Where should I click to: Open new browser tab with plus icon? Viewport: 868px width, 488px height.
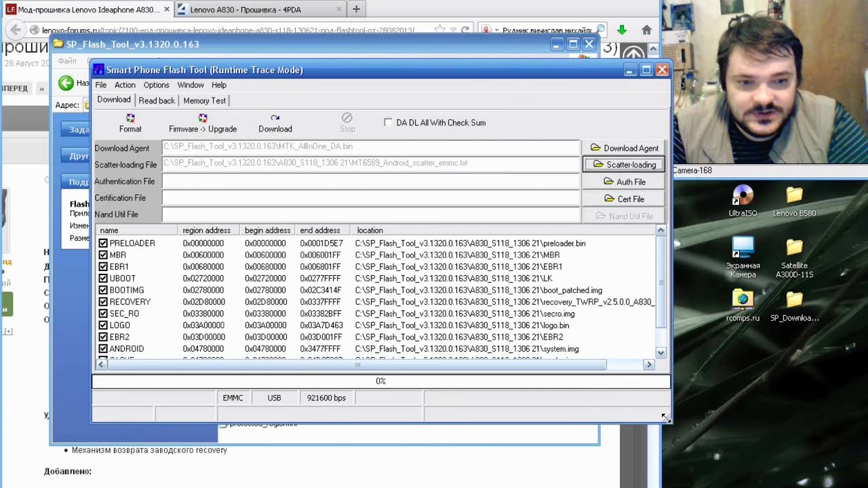pyautogui.click(x=356, y=9)
